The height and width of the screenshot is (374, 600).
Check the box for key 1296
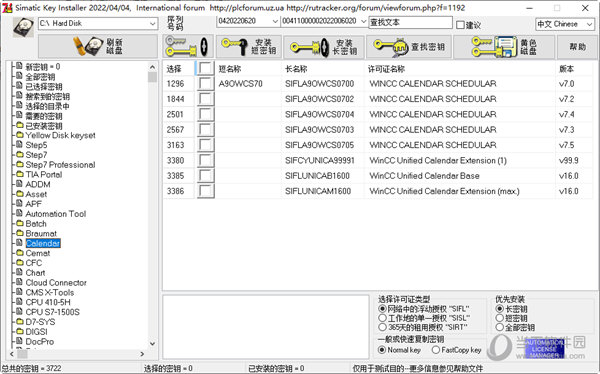pos(205,83)
